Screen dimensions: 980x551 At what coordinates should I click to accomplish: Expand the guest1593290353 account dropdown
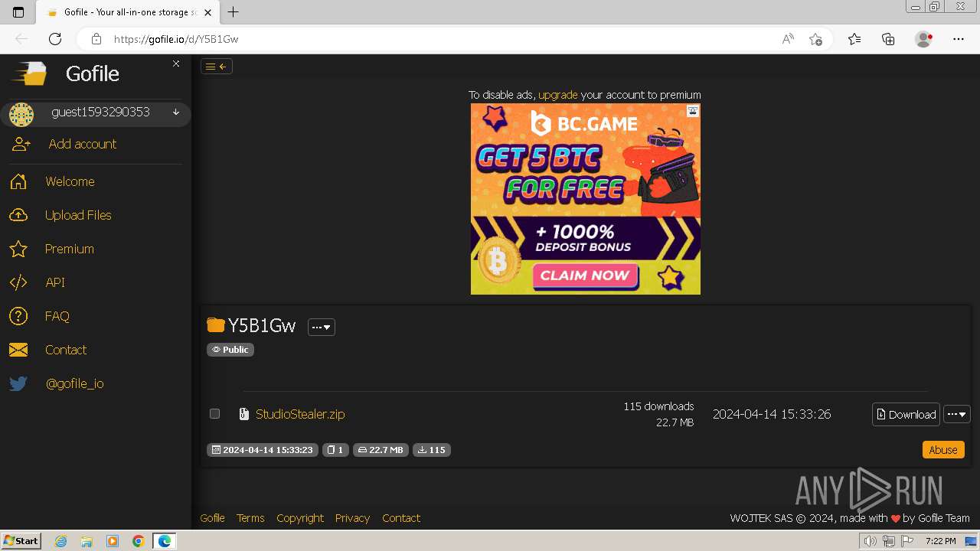pos(176,112)
